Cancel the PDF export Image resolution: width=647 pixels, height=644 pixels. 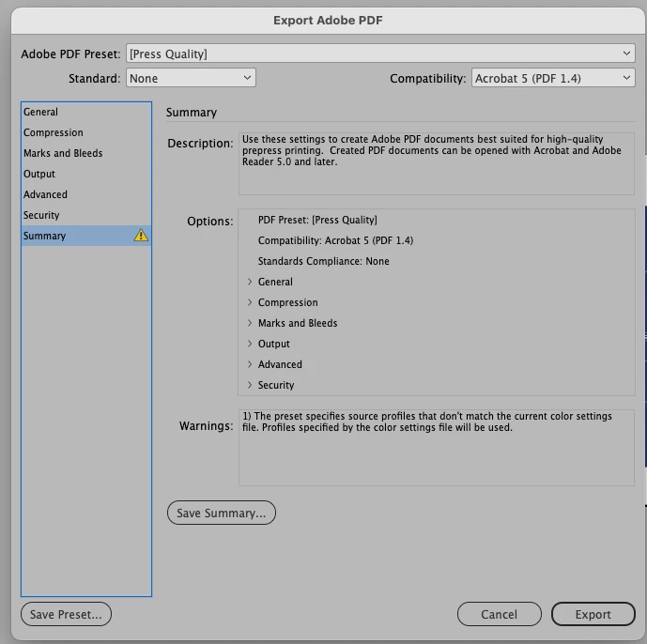[x=500, y=614]
